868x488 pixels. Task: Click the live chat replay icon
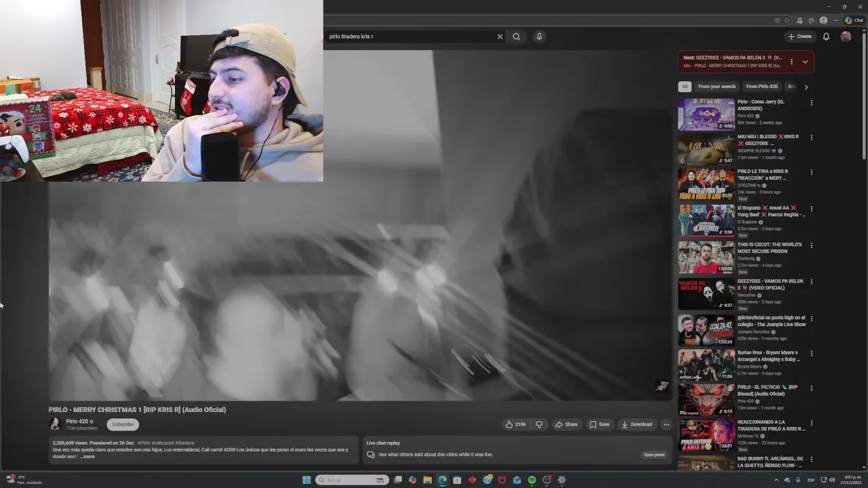371,455
